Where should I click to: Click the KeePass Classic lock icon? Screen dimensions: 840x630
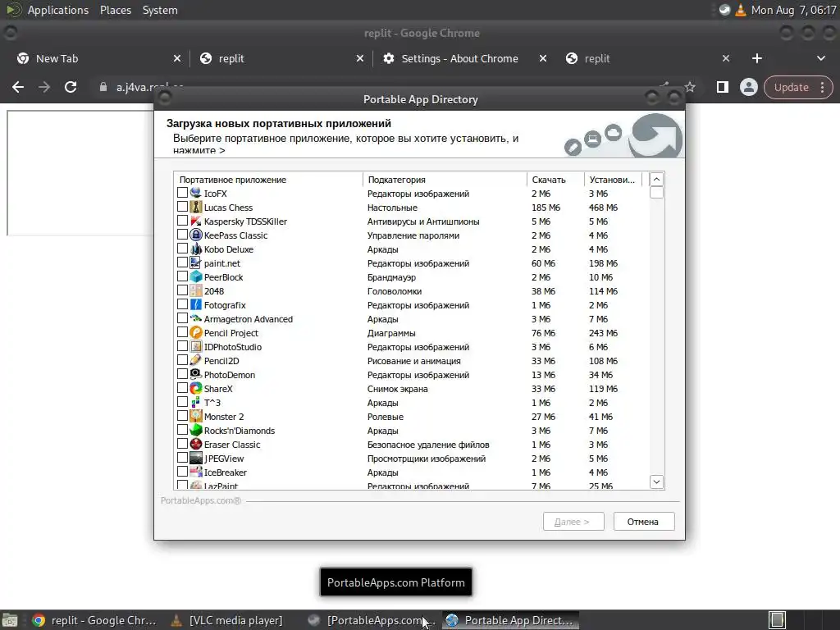196,235
